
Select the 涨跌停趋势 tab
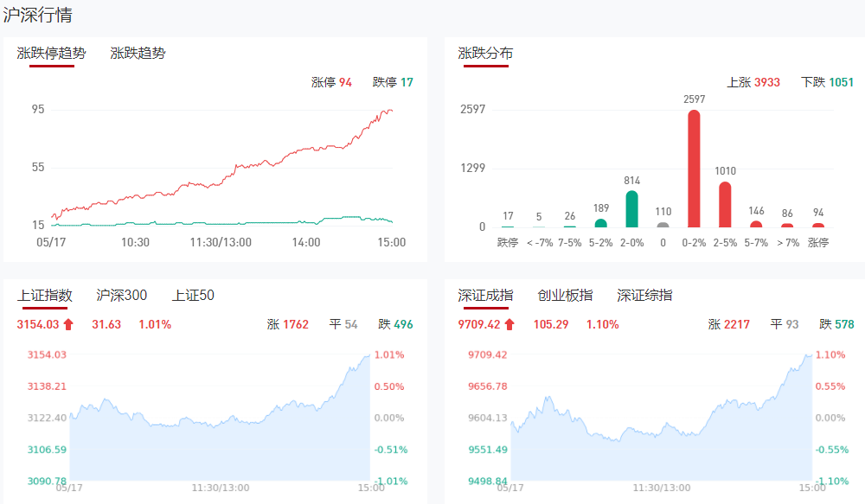click(52, 54)
